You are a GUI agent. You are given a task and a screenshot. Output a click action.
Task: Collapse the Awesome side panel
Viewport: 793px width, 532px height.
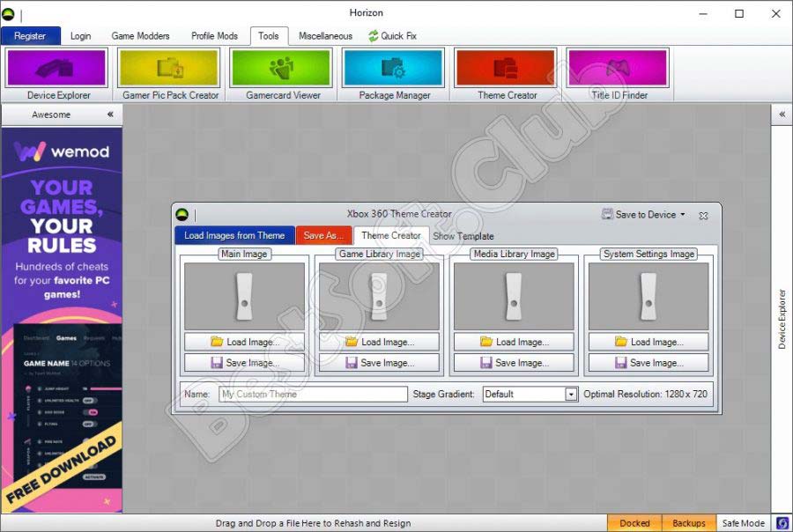point(110,115)
